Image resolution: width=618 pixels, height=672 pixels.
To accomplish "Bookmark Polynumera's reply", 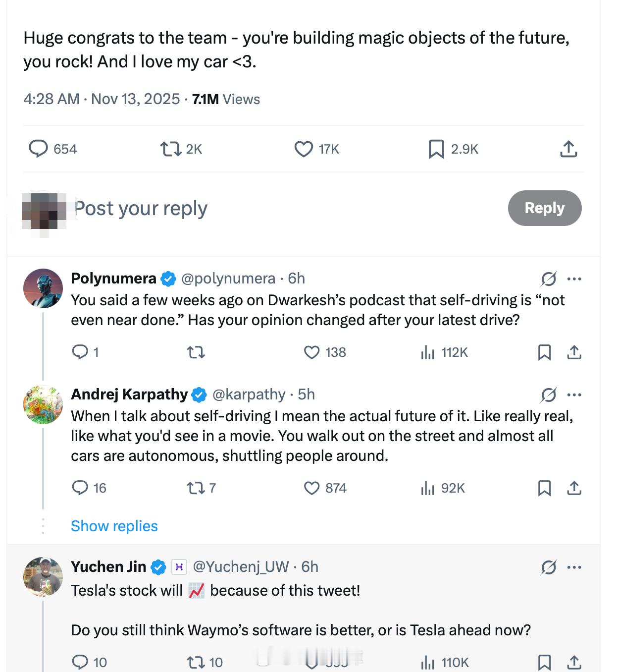I will (x=544, y=352).
